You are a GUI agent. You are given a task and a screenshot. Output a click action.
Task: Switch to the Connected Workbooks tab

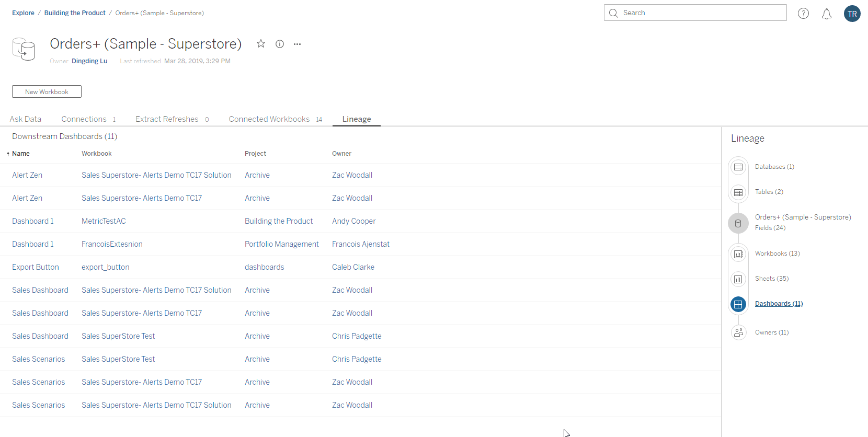pos(276,119)
